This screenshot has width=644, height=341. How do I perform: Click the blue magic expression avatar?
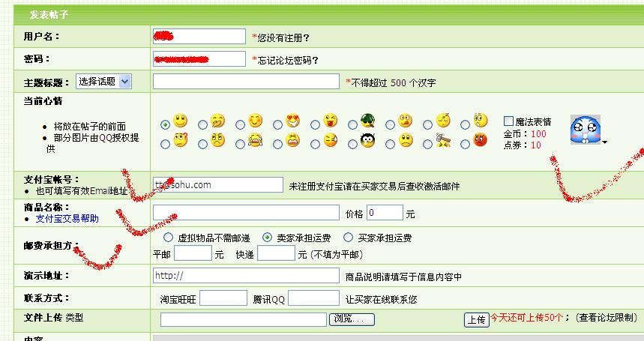585,129
